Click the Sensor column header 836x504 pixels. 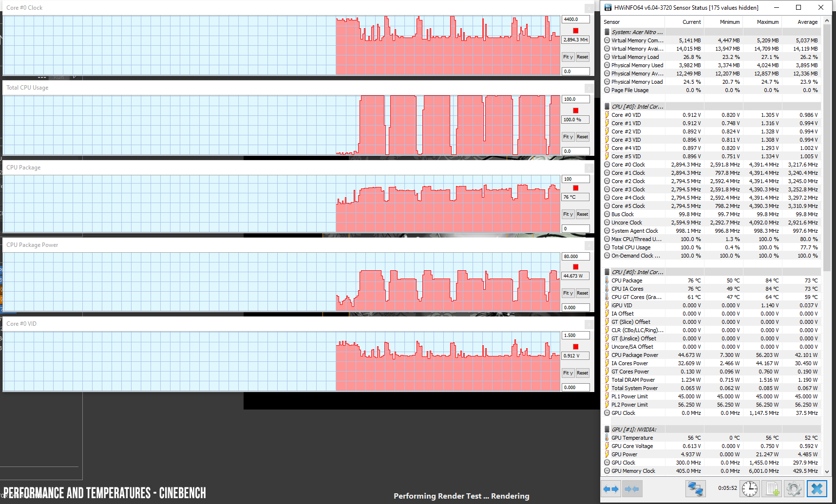[x=633, y=22]
